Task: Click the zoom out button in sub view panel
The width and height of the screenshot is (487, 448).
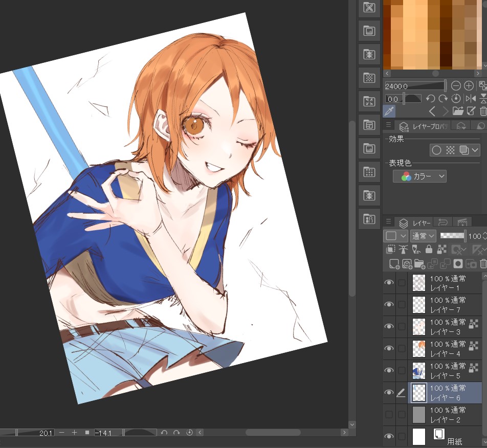Action: point(456,86)
